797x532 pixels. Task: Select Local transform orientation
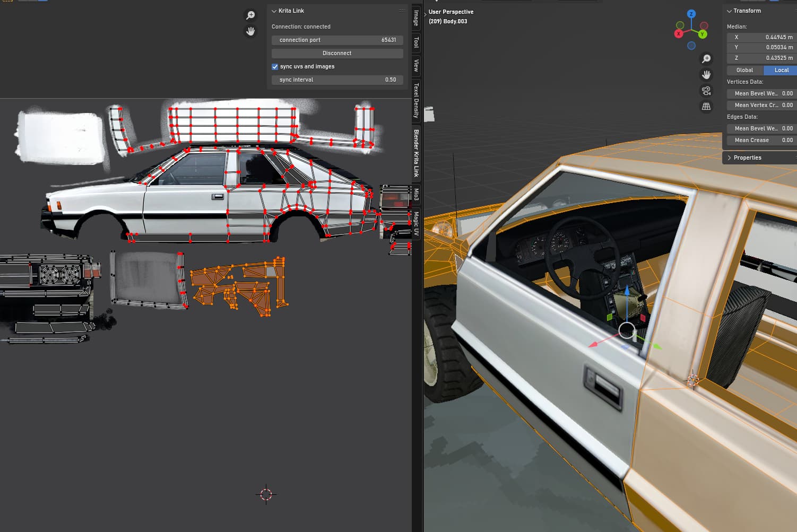(x=781, y=70)
